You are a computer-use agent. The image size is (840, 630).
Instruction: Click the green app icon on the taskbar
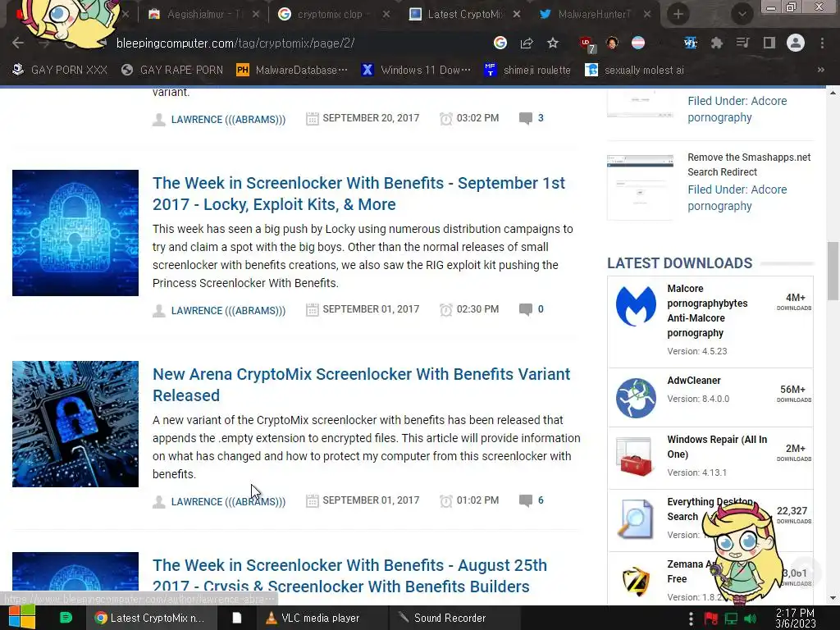pyautogui.click(x=66, y=618)
